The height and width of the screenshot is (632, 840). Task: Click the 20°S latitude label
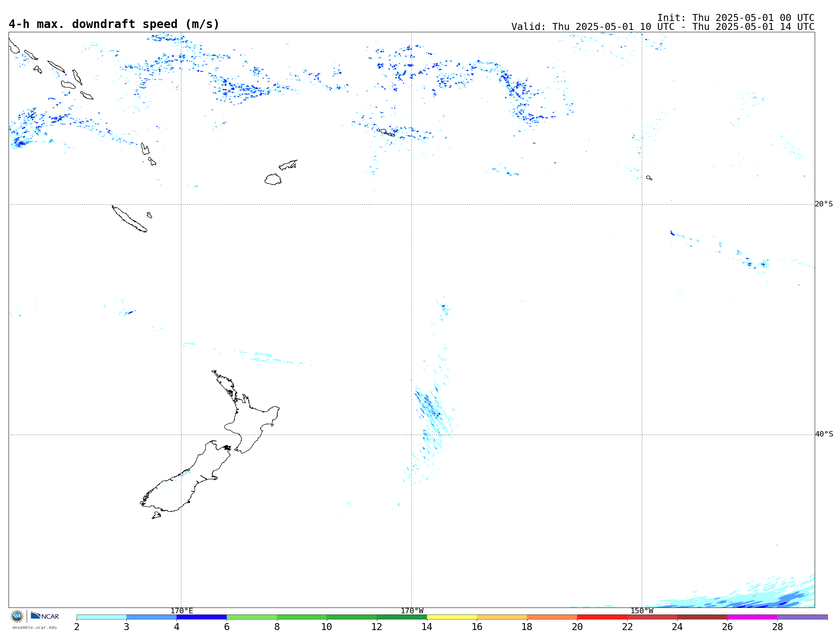824,204
